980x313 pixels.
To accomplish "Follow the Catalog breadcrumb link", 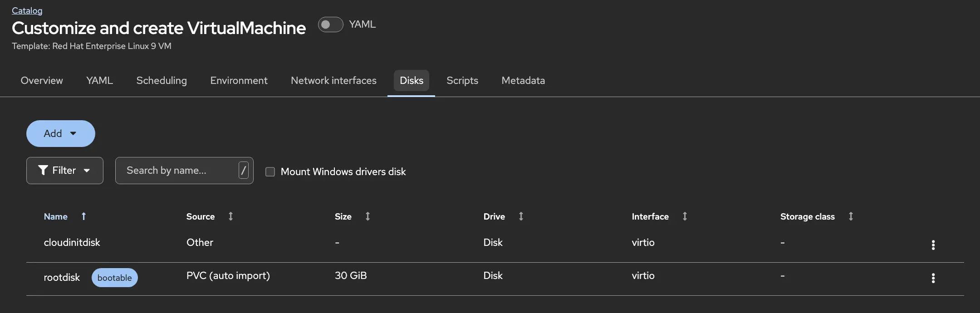I will (27, 10).
